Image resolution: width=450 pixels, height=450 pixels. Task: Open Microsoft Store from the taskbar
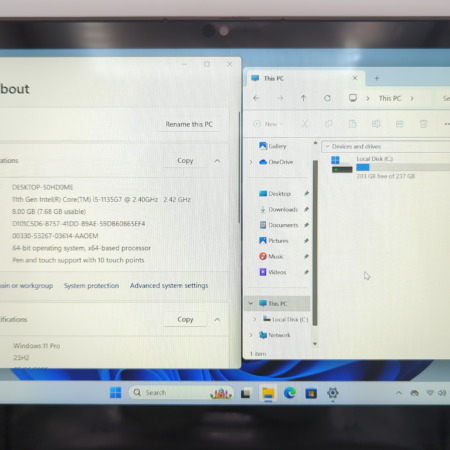[x=311, y=393]
